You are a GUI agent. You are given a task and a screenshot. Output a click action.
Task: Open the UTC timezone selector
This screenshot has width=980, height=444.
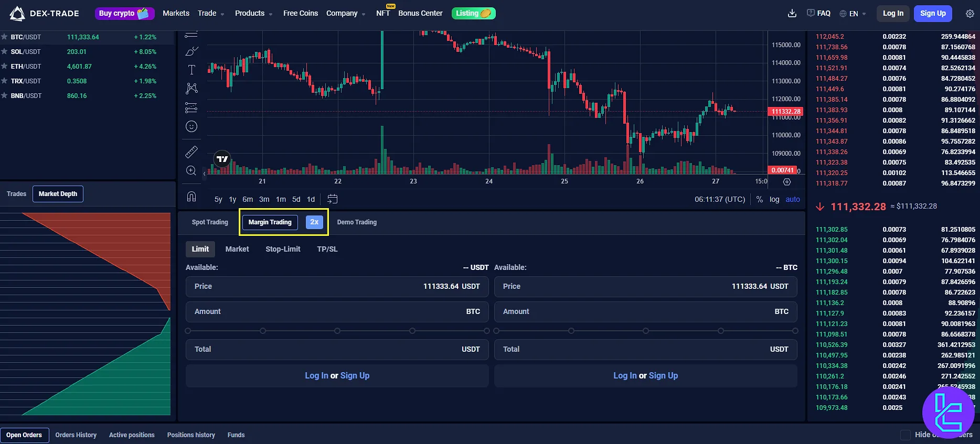coord(720,199)
